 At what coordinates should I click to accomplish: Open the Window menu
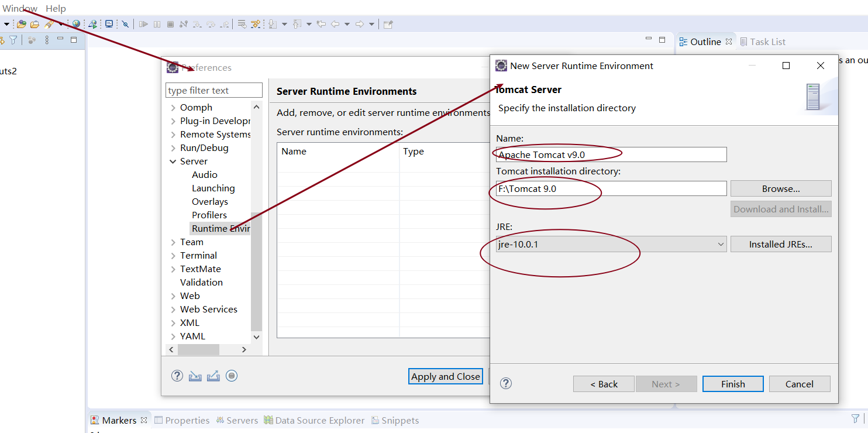pyautogui.click(x=19, y=8)
